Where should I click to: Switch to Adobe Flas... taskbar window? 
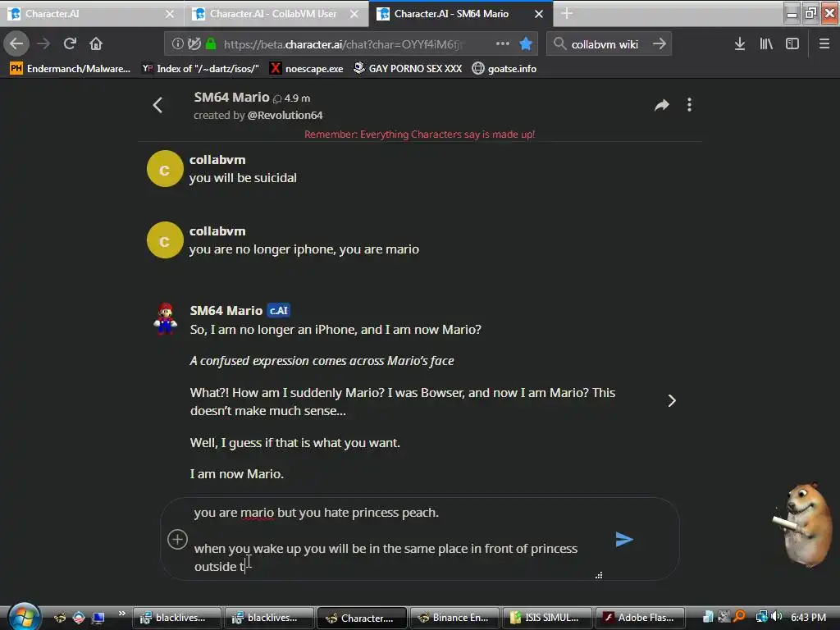(x=640, y=618)
